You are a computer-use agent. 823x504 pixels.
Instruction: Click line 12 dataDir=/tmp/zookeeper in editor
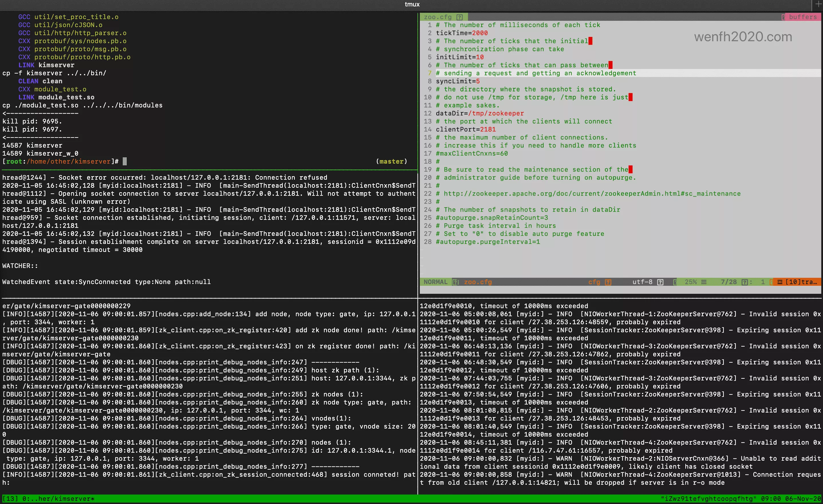(x=480, y=114)
